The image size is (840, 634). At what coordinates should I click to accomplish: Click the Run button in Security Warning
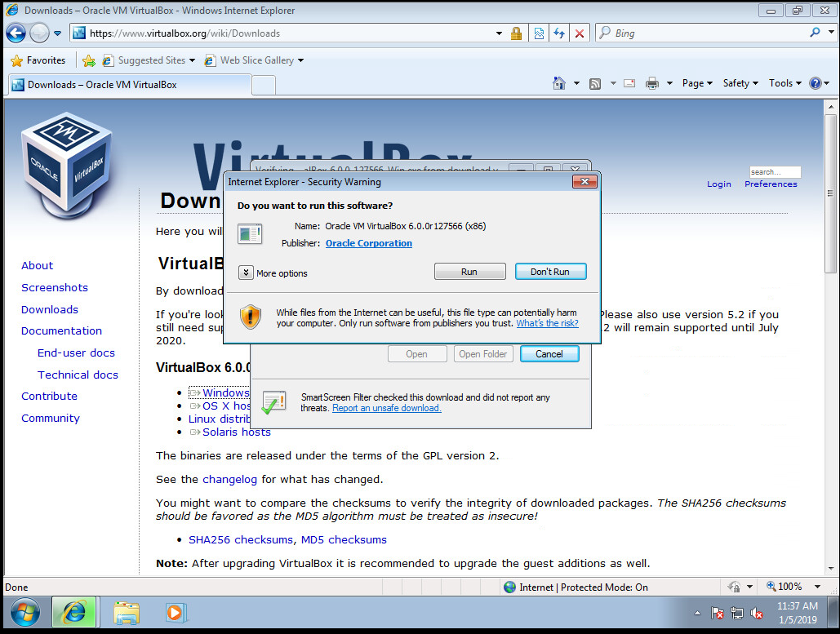click(x=469, y=272)
